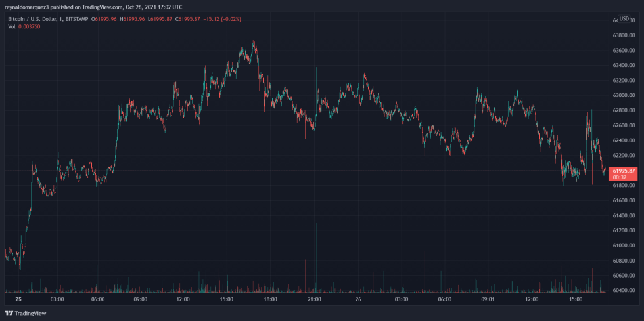Viewport: 644px width, 321px height.
Task: Select the red 61995.87 current price label
Action: coord(624,171)
